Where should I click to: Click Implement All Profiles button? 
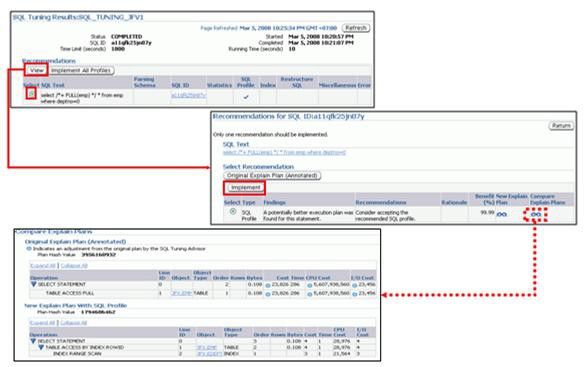click(81, 70)
